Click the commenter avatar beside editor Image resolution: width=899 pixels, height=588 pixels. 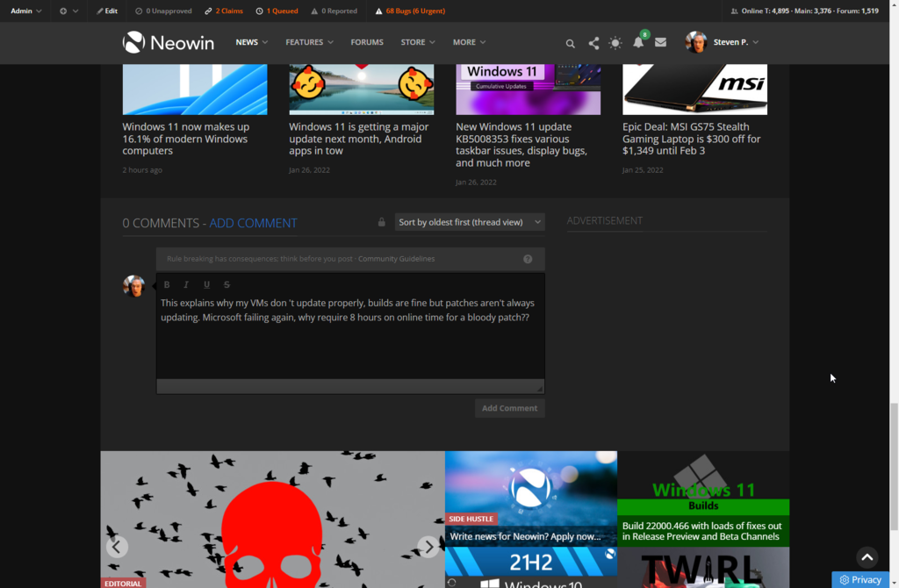tap(133, 286)
